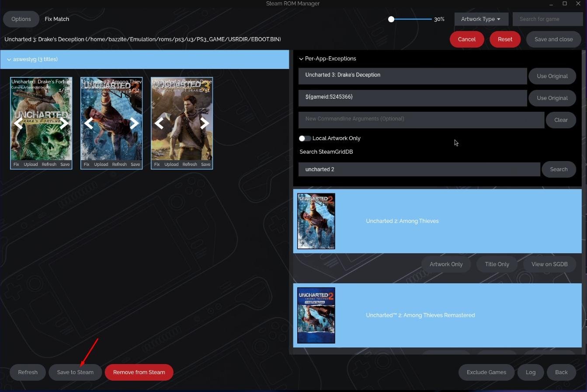Use Original for the title field
Viewport: 587px width, 392px height.
pos(552,76)
